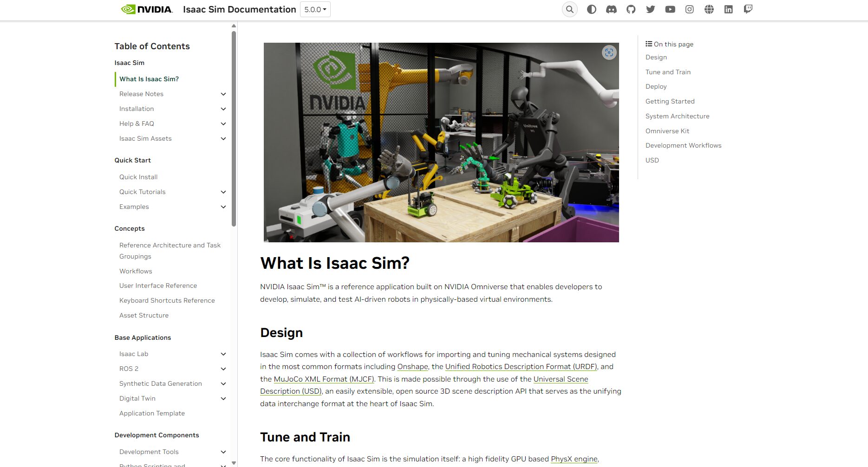The image size is (868, 467).
Task: Open the GitHub repository icon
Action: coord(631,9)
